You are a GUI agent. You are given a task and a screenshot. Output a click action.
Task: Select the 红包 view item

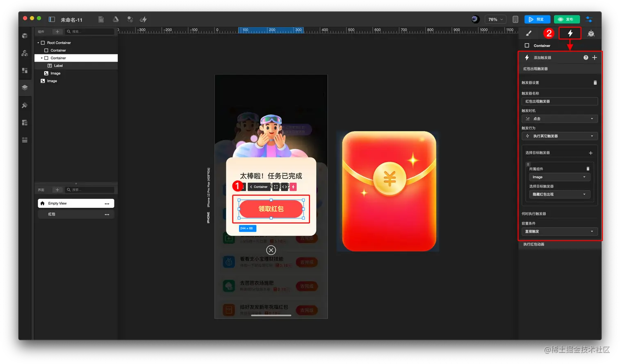76,214
